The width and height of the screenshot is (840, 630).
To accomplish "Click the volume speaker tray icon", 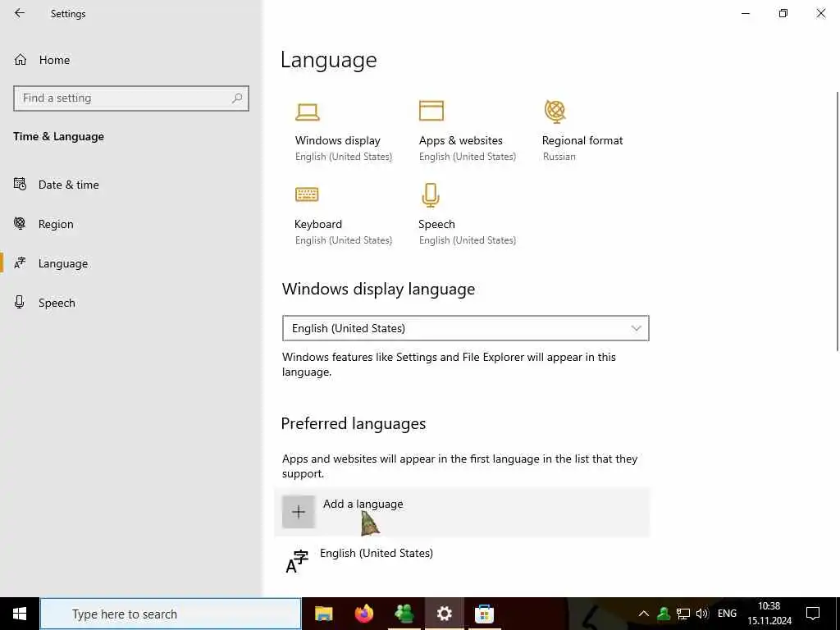I will point(702,614).
